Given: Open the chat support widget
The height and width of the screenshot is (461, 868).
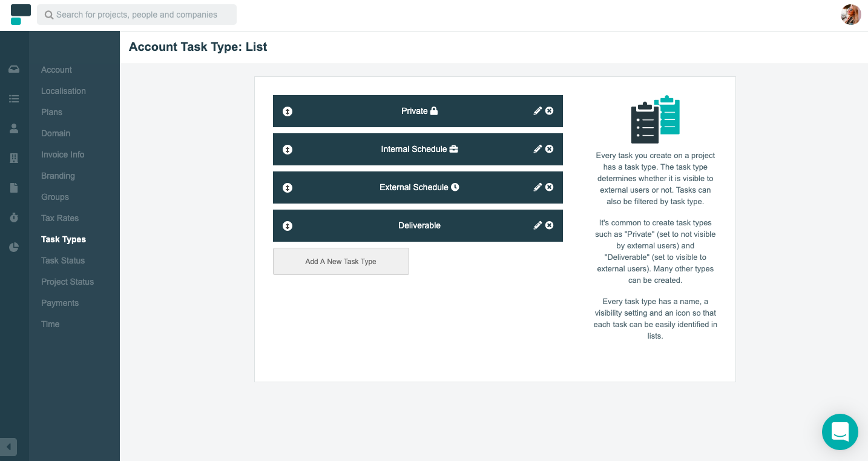Looking at the screenshot, I should coord(840,432).
